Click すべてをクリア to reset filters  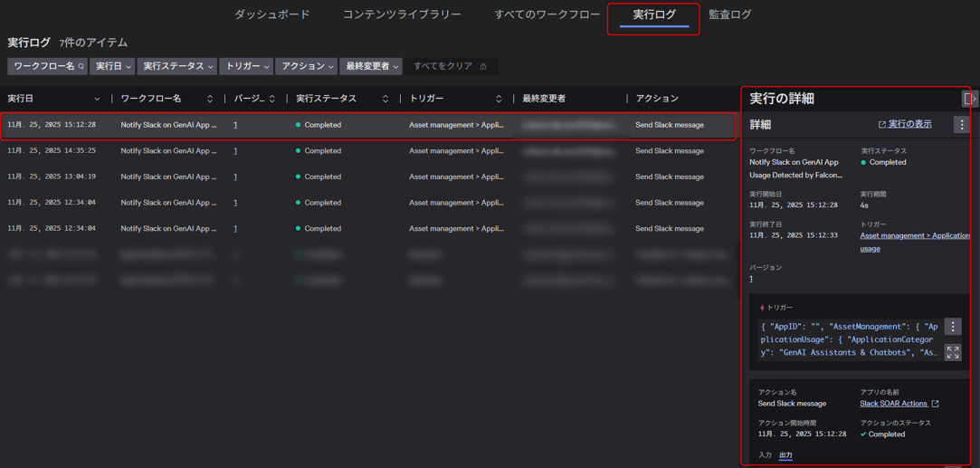(443, 66)
